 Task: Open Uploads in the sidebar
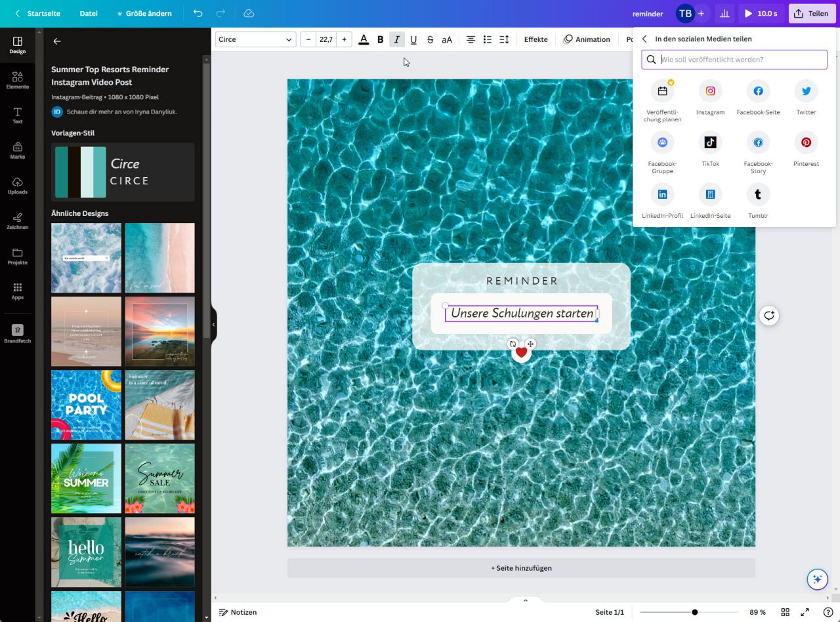coord(18,186)
